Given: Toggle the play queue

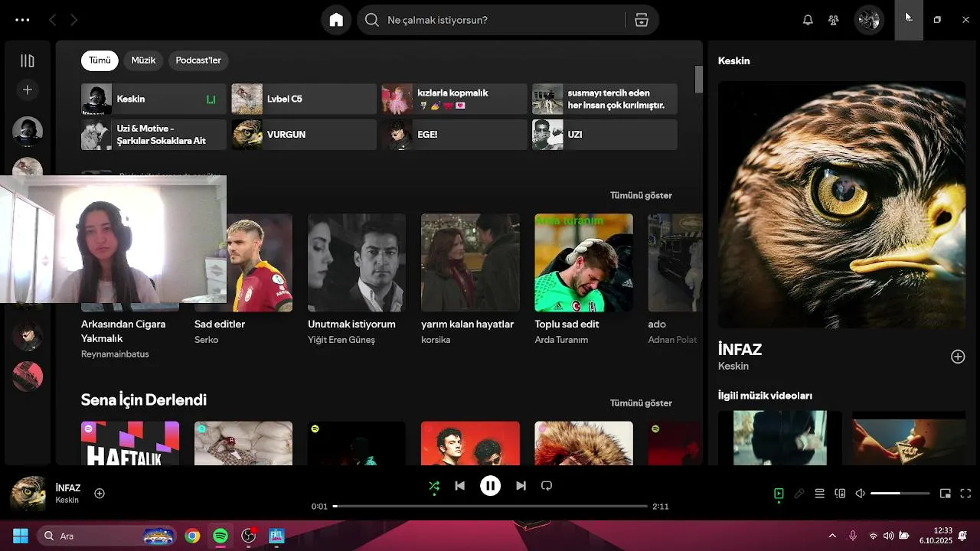Looking at the screenshot, I should coord(819,494).
